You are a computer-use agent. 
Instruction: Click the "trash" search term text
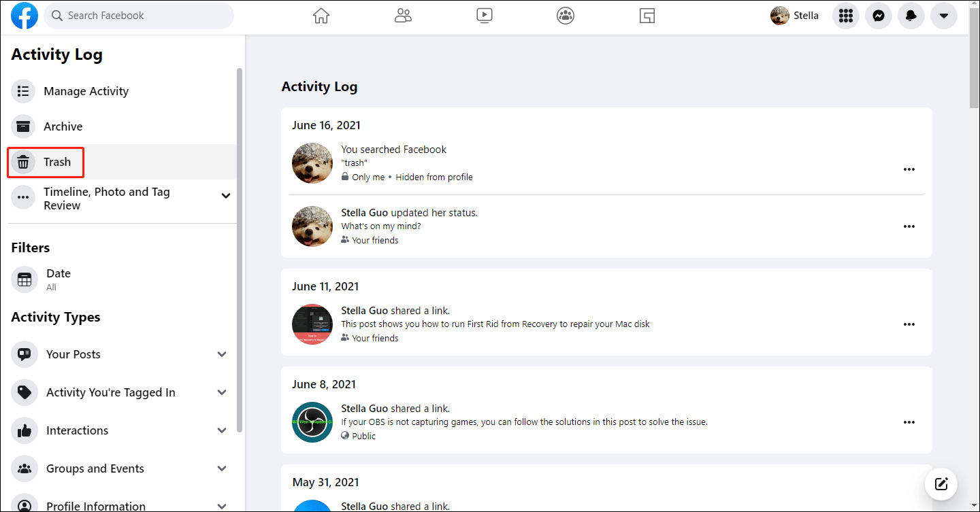point(354,163)
